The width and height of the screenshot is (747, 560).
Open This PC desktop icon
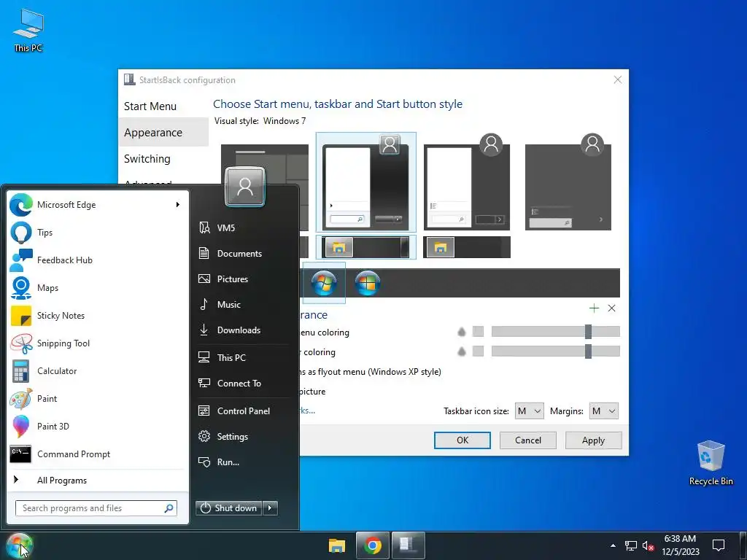click(28, 31)
